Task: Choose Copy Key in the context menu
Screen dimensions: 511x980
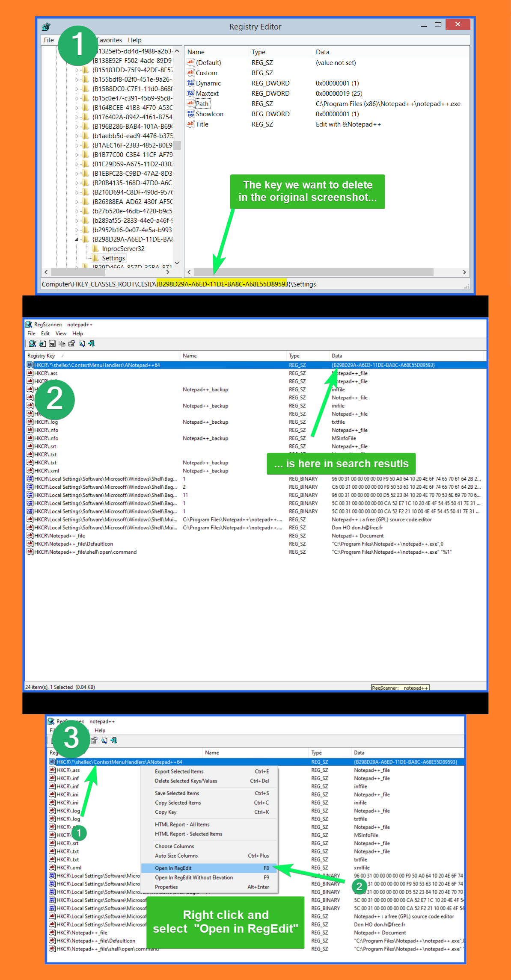Action: pos(210,812)
